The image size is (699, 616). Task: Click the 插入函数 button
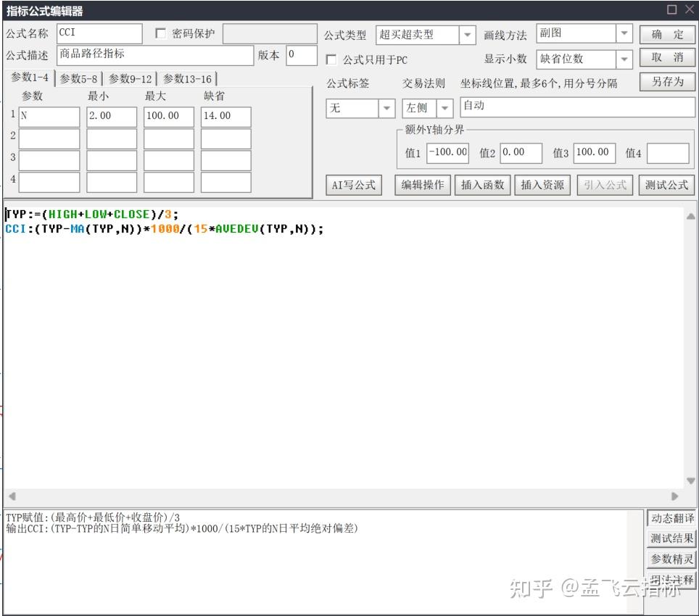pyautogui.click(x=482, y=185)
